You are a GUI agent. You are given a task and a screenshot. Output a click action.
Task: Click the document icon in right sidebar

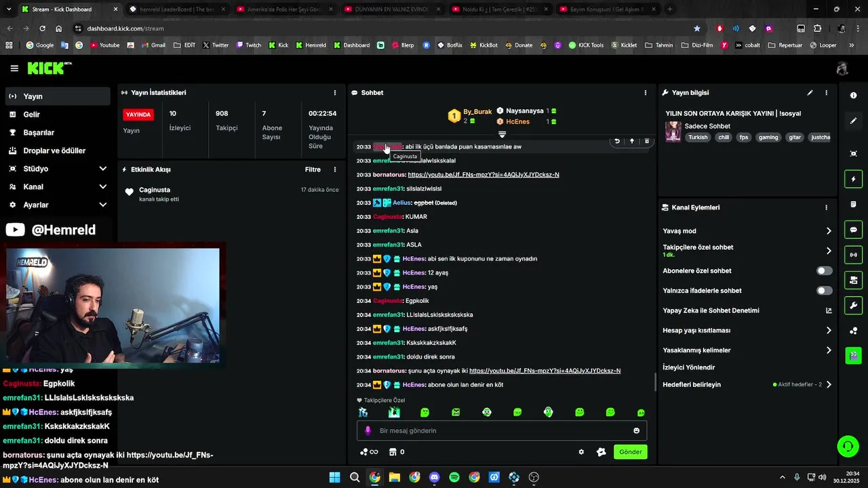point(854,204)
